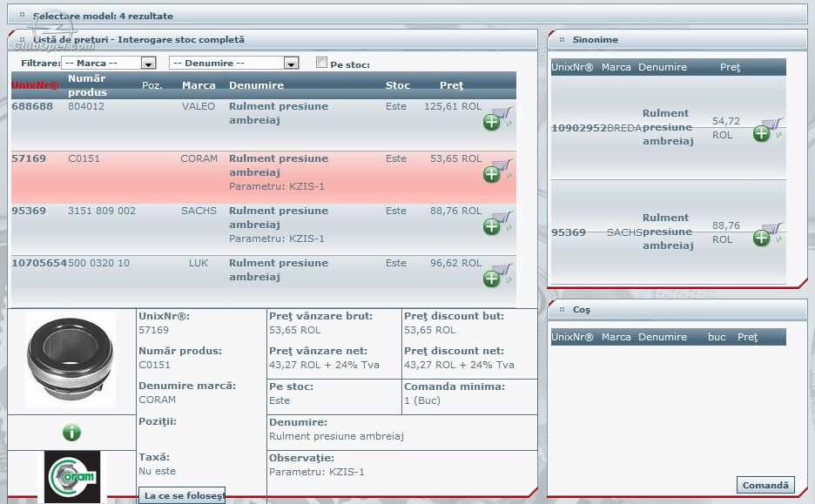Screen dimensions: 815x504
Task: Click Preț discount net value in details
Action: pyautogui.click(x=460, y=365)
